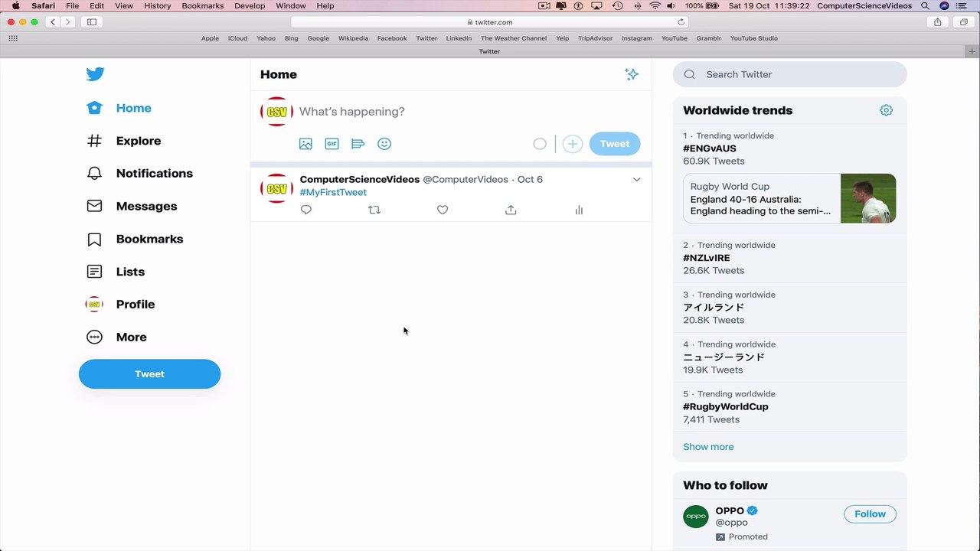Viewport: 980px width, 551px height.
Task: Open Spotlight search in menu bar
Action: click(925, 5)
